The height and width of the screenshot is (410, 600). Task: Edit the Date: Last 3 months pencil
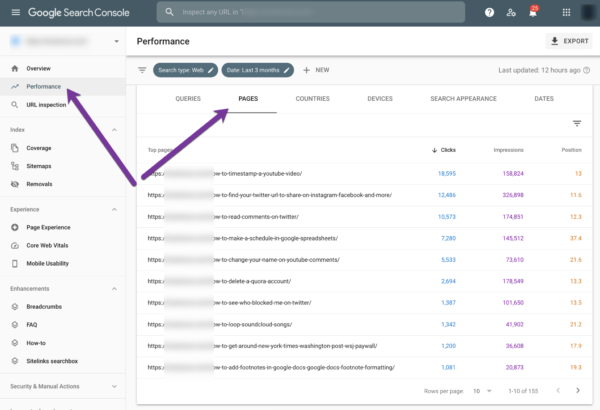pyautogui.click(x=286, y=70)
